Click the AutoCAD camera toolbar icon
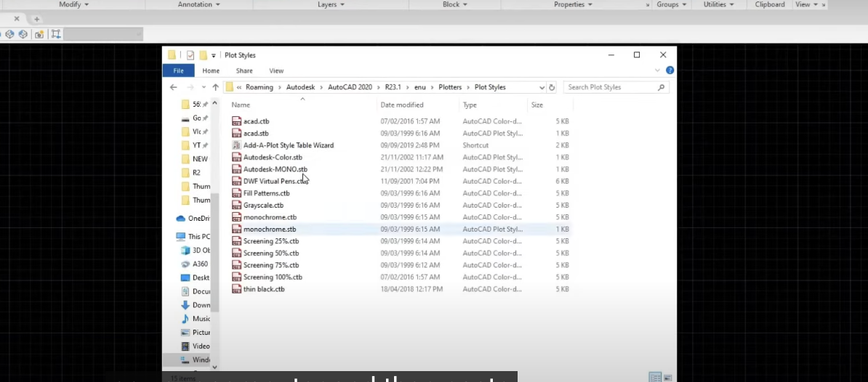 pyautogui.click(x=39, y=34)
